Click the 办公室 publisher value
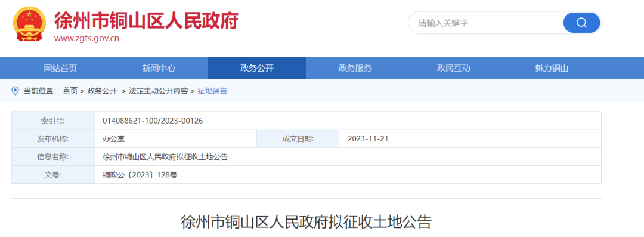The image size is (644, 237). tap(113, 139)
